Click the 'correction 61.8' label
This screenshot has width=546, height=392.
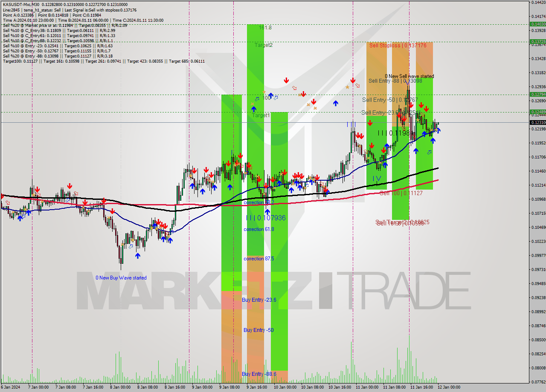pos(259,229)
